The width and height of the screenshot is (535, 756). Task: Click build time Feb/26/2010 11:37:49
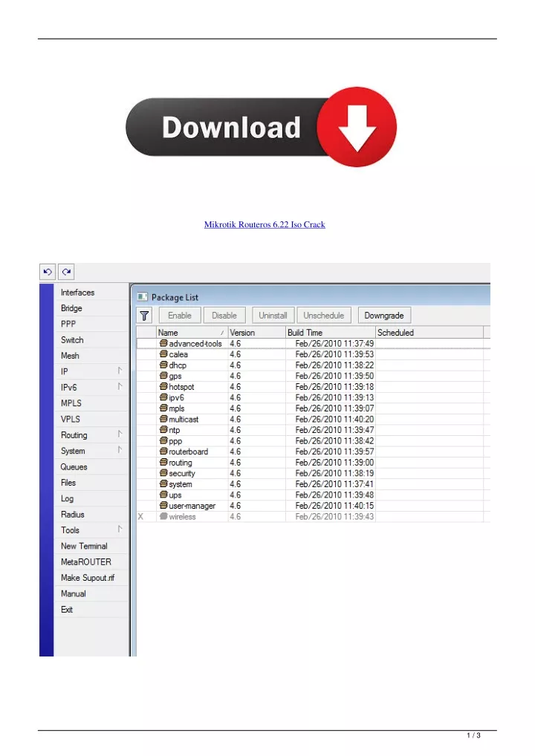[334, 343]
